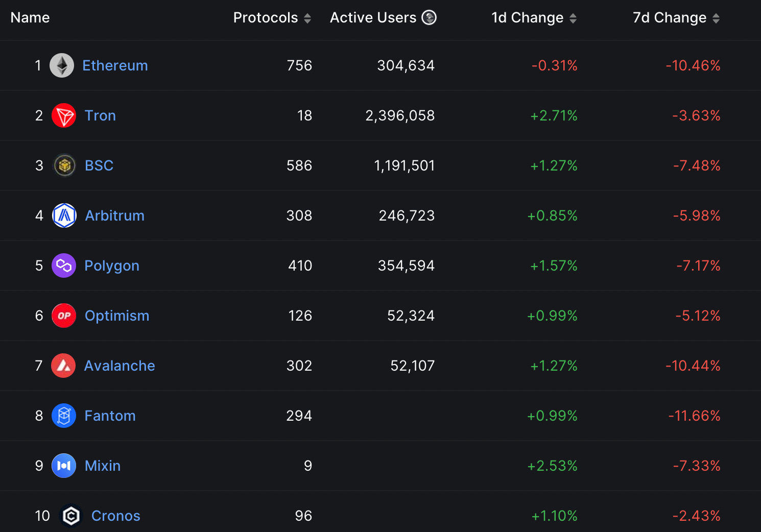
Task: Click the Polygon chain logo icon
Action: [64, 265]
